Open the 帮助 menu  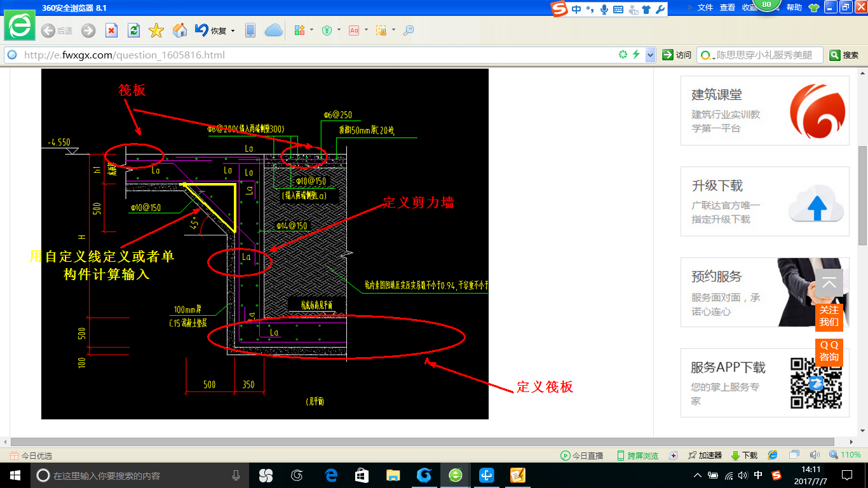(x=794, y=8)
